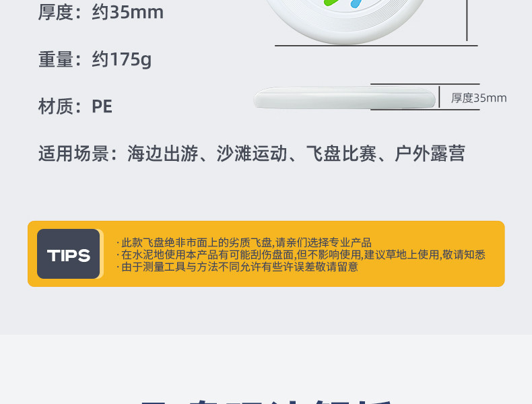Click the dark TIPS badge
Screen dimensions: 532x404
point(68,254)
